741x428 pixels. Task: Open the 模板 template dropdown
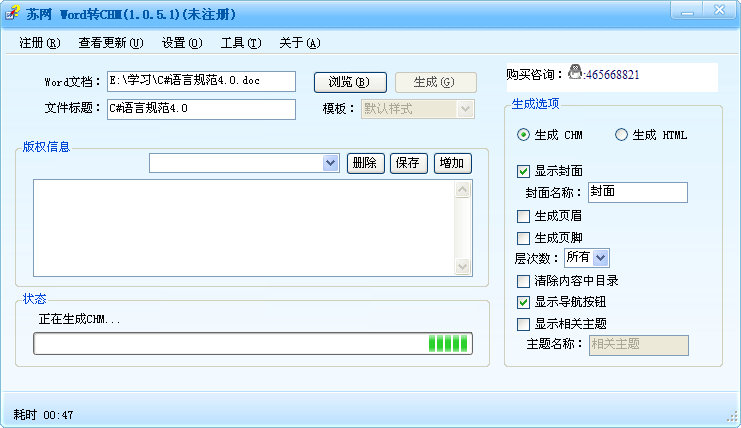tap(418, 109)
